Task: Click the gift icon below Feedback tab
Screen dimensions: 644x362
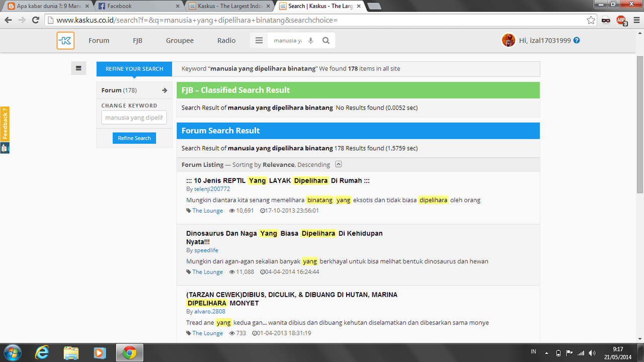Action: pyautogui.click(x=5, y=148)
